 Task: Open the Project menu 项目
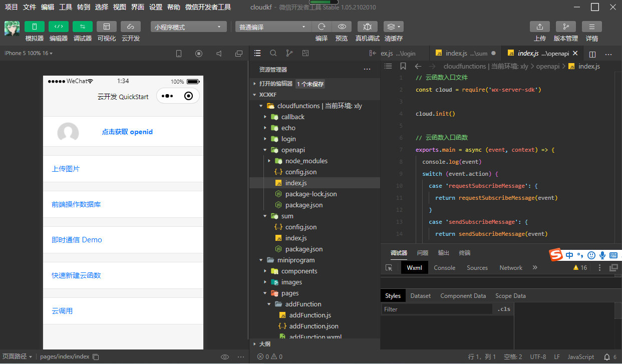tap(11, 7)
